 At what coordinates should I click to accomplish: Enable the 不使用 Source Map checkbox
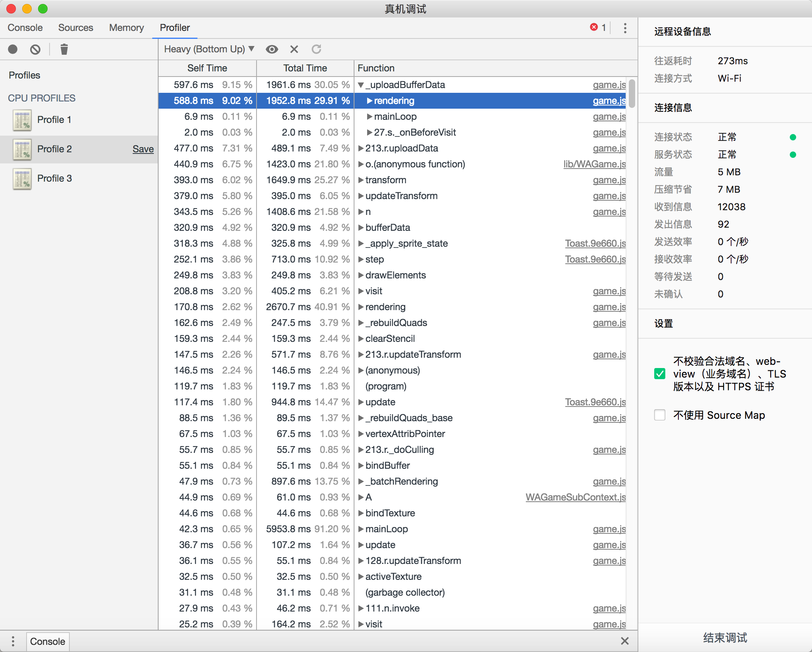click(660, 415)
